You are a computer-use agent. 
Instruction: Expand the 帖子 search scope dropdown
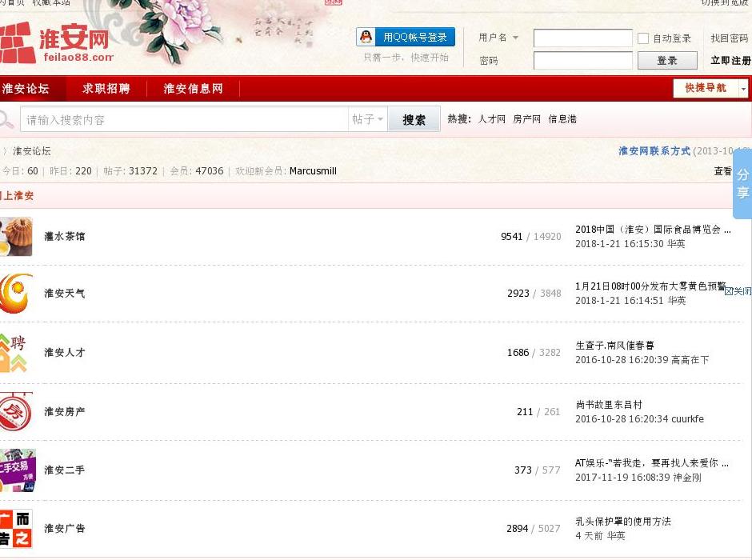point(370,118)
